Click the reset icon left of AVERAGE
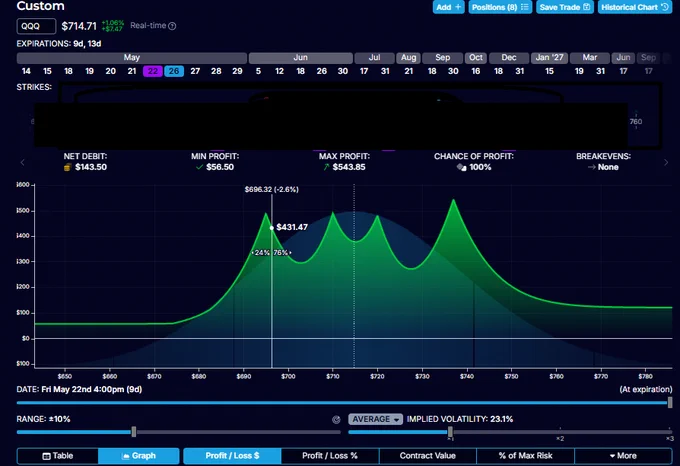This screenshot has width=680, height=466. pyautogui.click(x=336, y=419)
